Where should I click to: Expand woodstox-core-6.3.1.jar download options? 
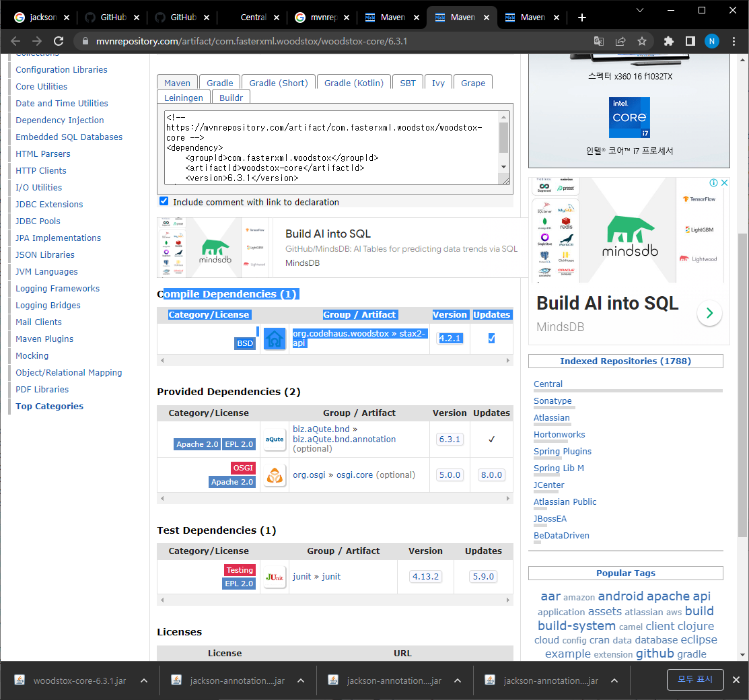(x=144, y=680)
